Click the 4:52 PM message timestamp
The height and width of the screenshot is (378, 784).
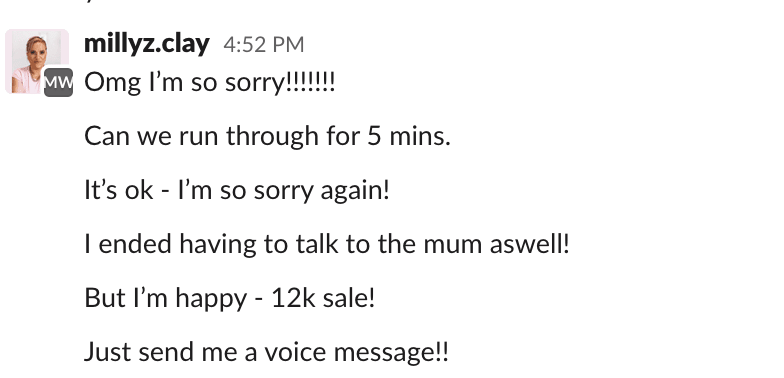[x=264, y=45]
